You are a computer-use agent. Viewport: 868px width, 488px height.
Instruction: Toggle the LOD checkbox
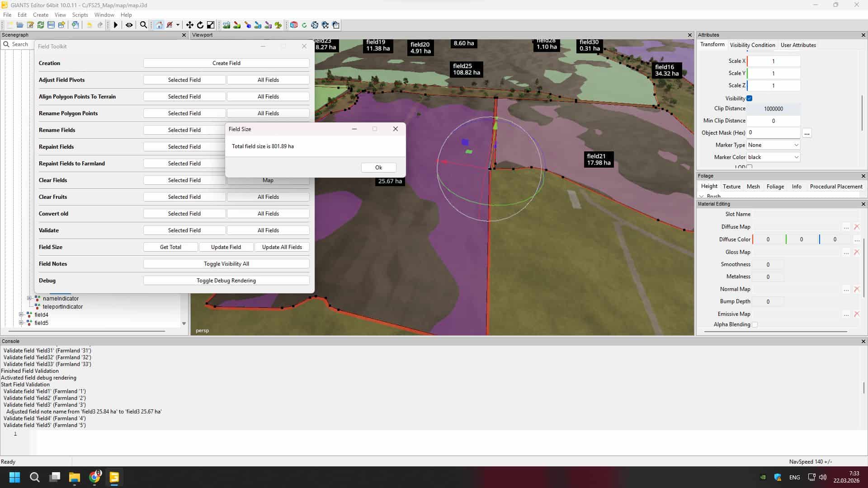(750, 167)
